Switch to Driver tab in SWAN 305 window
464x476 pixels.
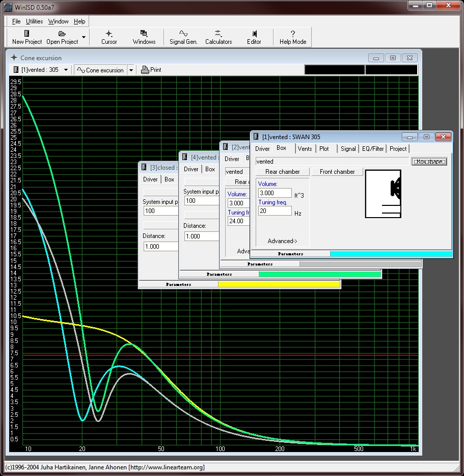coord(262,149)
